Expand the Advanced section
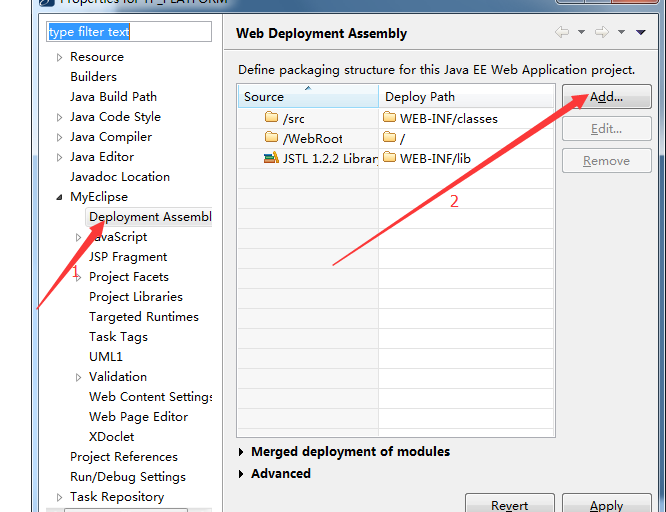The image size is (666, 512). tap(241, 474)
